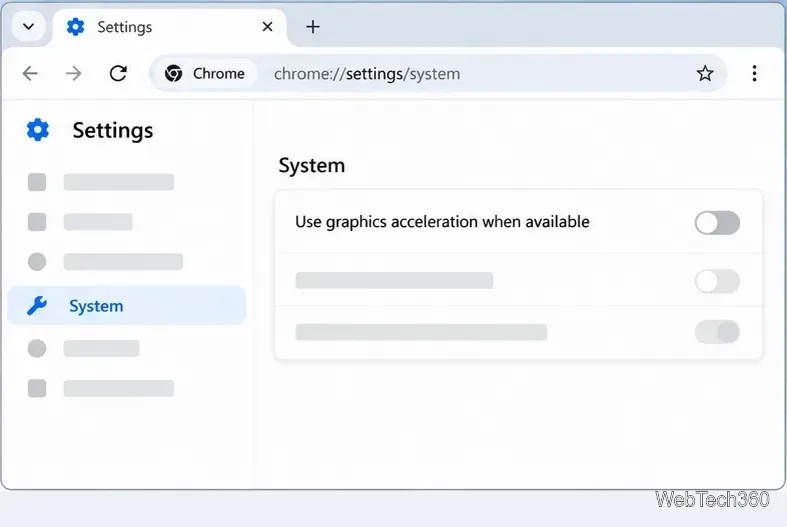Toggle Use graphics acceleration when available

click(x=717, y=223)
